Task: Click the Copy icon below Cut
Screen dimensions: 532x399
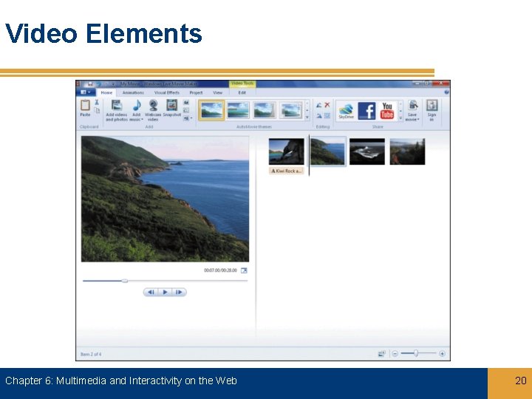Action: click(97, 110)
